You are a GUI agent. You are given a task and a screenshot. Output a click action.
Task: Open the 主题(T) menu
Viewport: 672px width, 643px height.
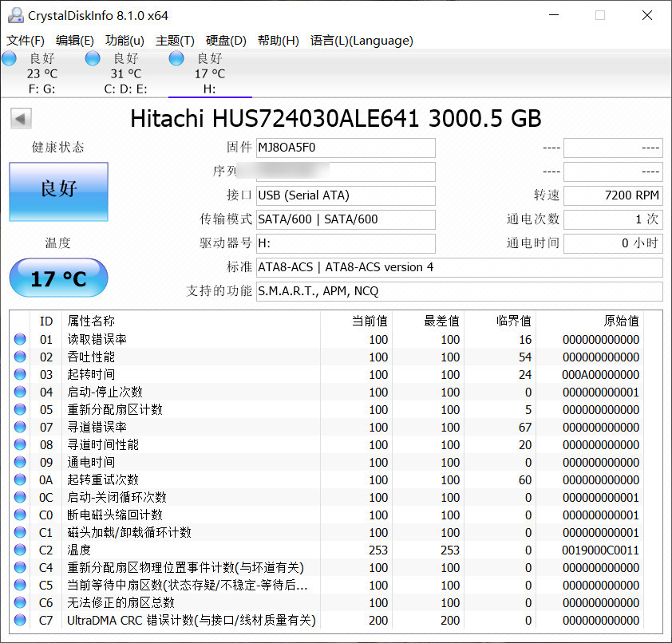(x=175, y=41)
